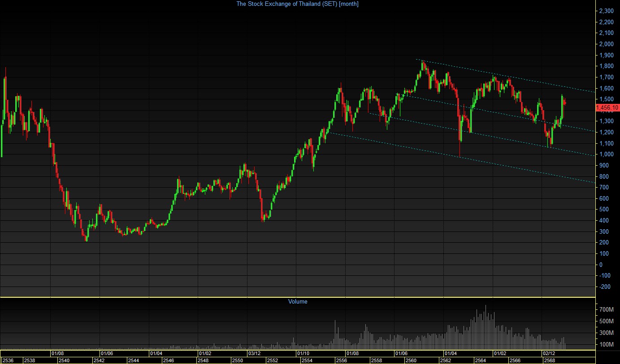620x364 pixels.
Task: Click the 02/12 date marker
Action: (x=549, y=353)
